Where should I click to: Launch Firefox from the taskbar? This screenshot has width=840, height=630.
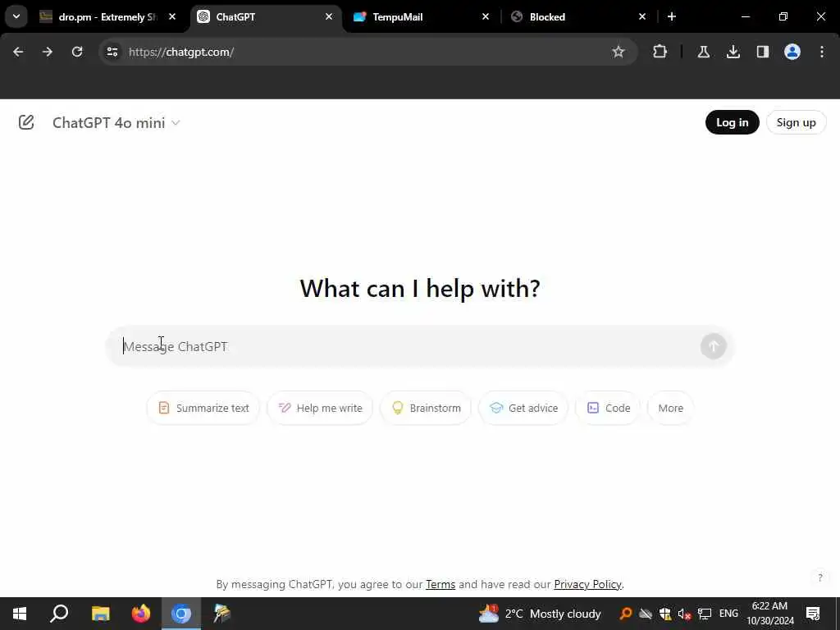[x=141, y=614]
